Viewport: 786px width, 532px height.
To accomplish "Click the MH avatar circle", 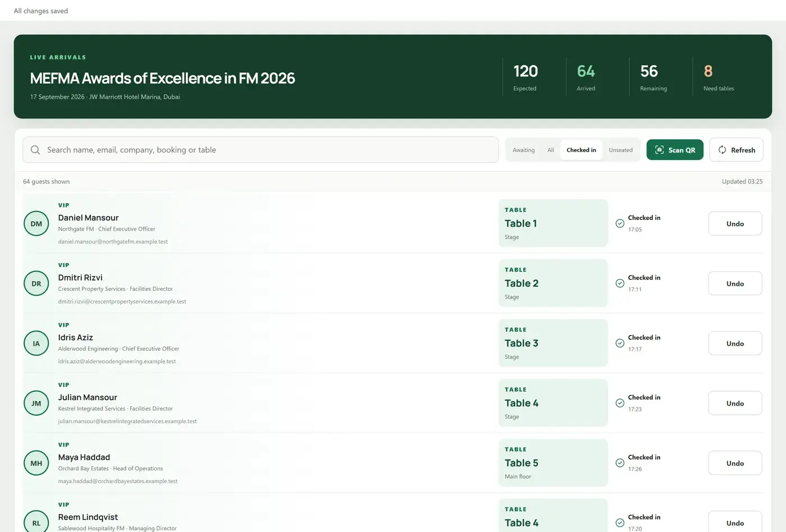I will [36, 463].
